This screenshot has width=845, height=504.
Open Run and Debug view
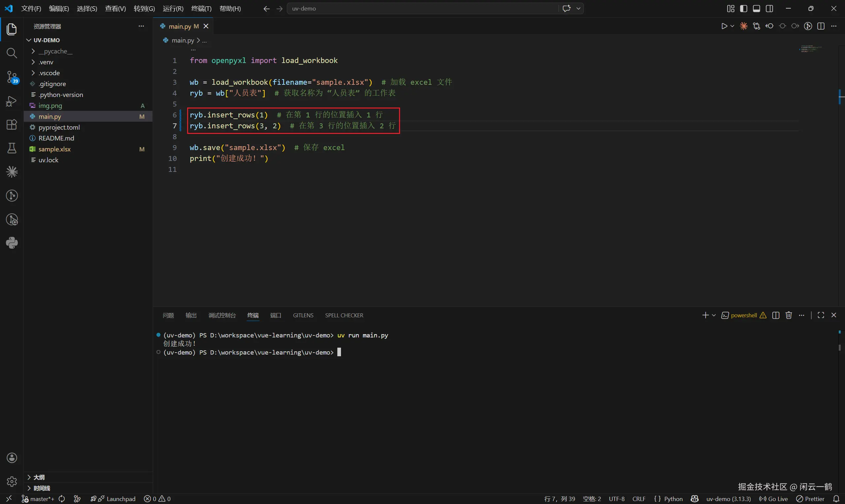point(12,101)
